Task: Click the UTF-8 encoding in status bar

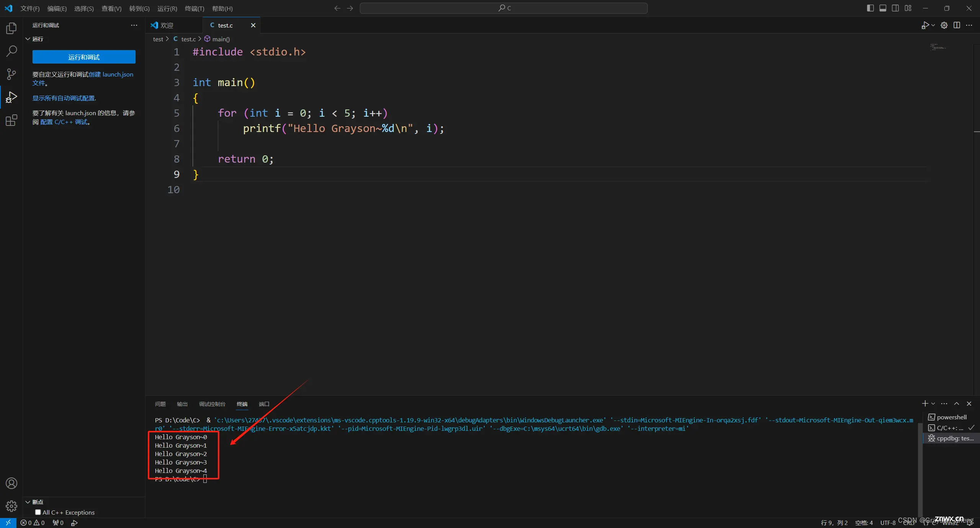Action: pos(888,523)
